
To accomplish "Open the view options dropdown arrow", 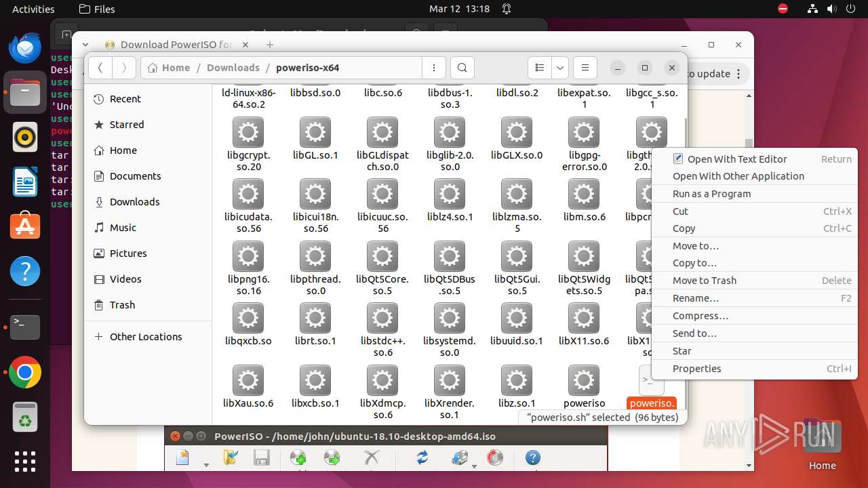I will pos(560,68).
